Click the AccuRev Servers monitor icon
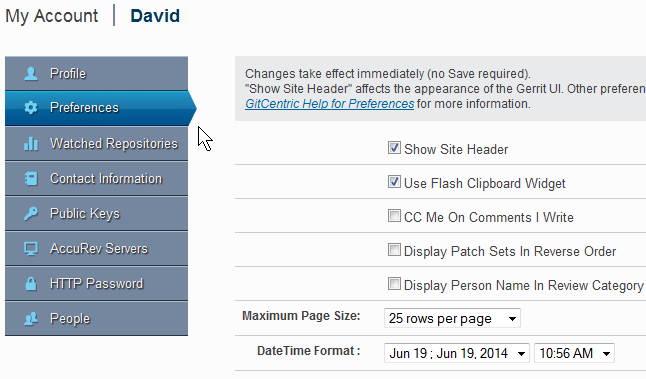Screen dimensions: 646x379 [x=31, y=248]
